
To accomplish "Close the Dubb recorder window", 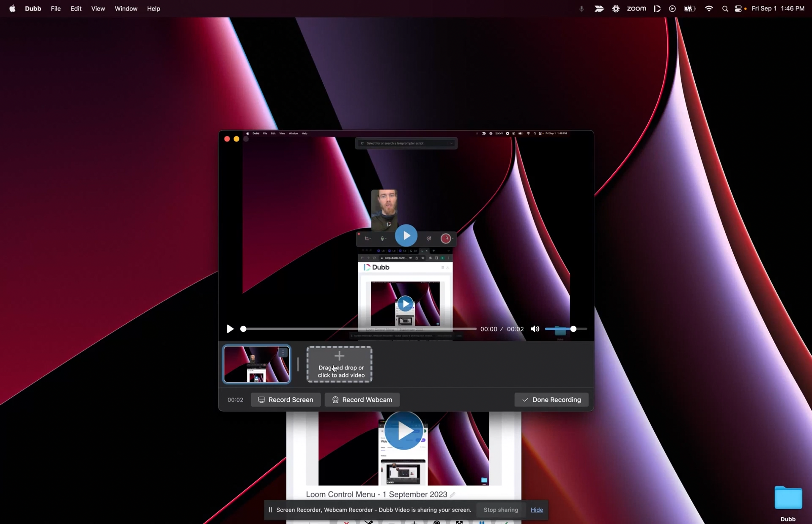I will tap(227, 139).
